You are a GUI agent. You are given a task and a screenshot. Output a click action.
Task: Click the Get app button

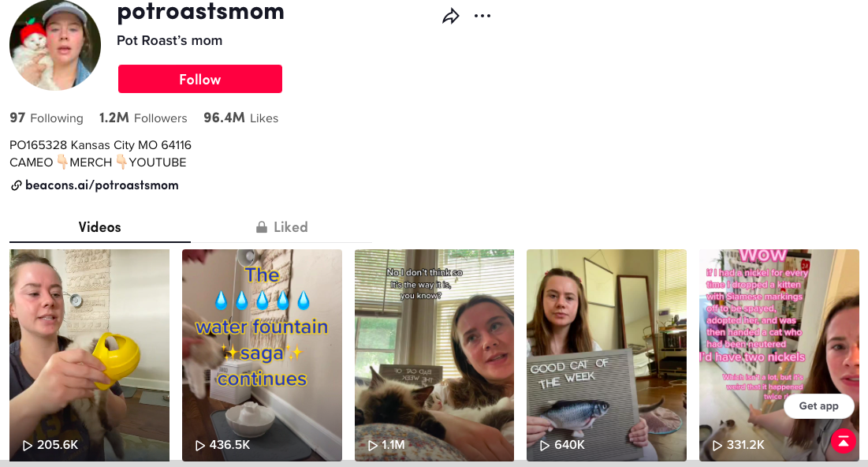(x=818, y=406)
